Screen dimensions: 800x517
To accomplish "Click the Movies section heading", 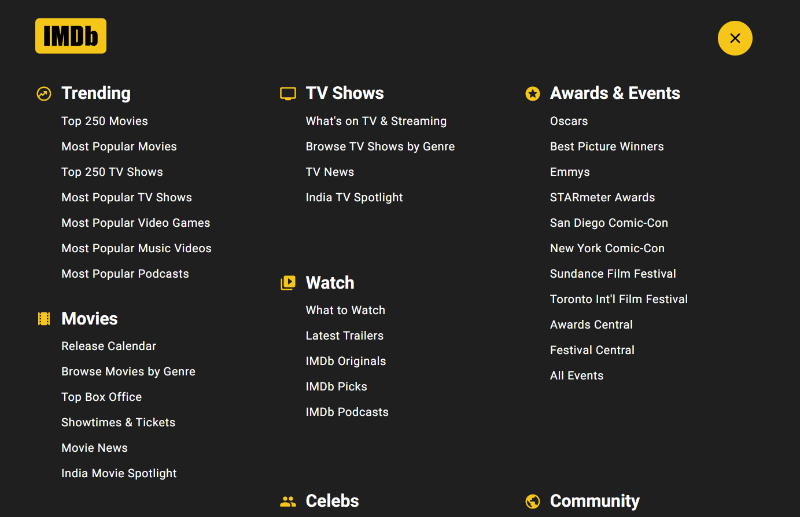I will click(89, 319).
